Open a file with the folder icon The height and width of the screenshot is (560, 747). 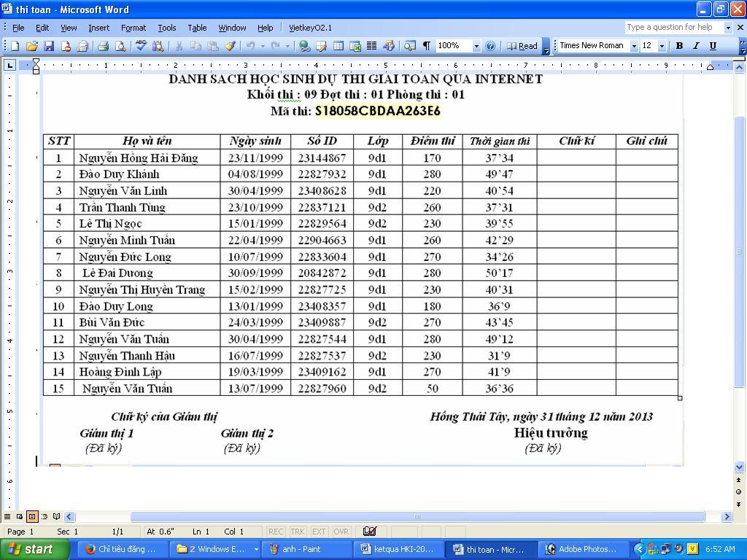coord(32,46)
